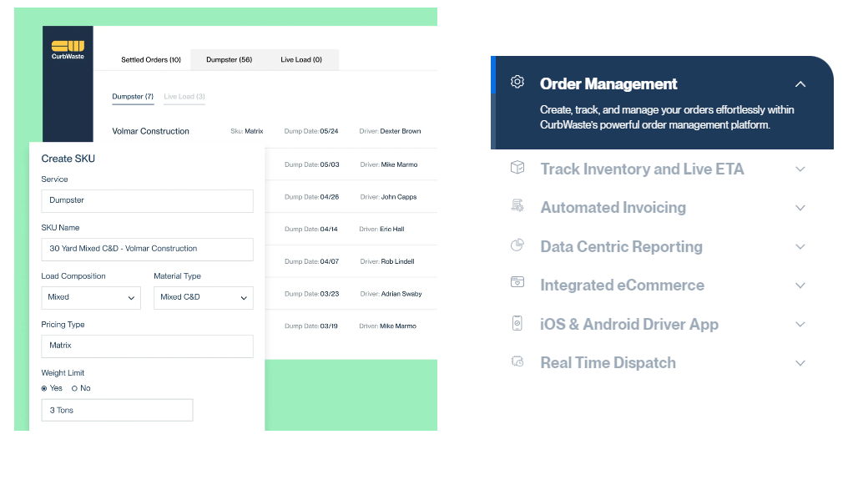Click the dump date 03/19
This screenshot has height=480, width=868.
[x=329, y=326]
